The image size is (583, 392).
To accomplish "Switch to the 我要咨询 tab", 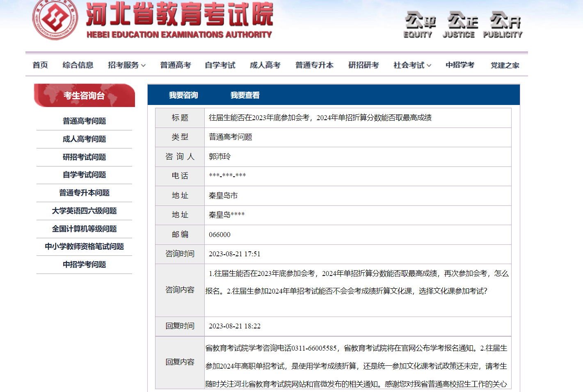I will [x=183, y=95].
